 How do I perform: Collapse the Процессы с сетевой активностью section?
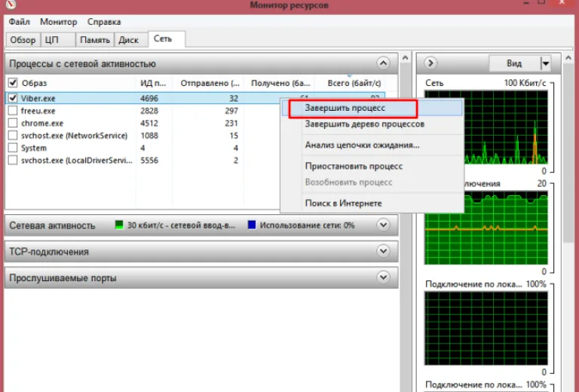383,63
